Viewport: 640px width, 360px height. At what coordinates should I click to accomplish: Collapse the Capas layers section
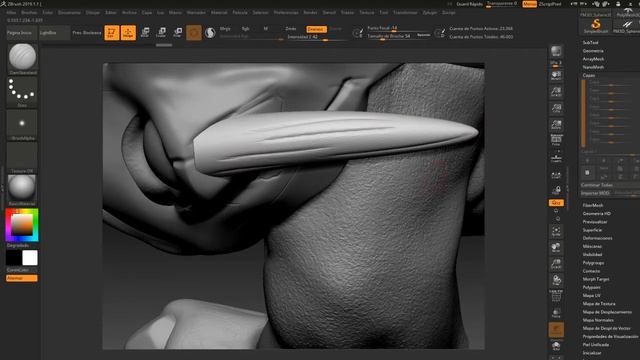589,75
